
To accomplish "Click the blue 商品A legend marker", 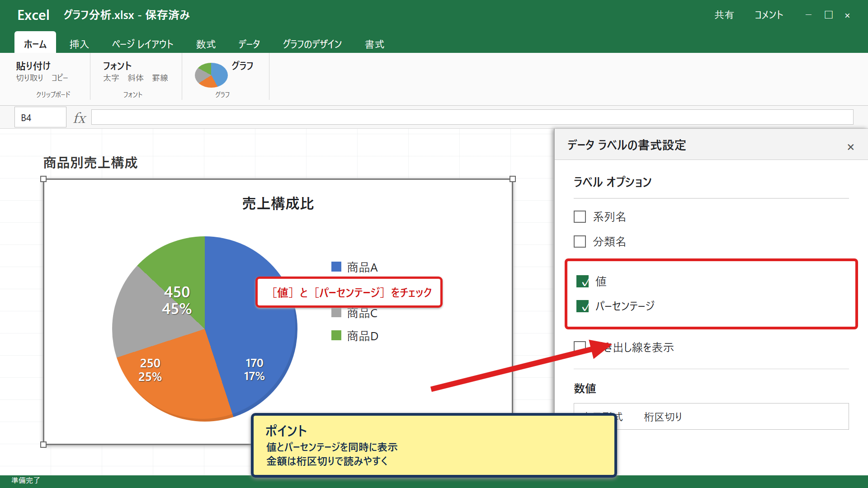I will [x=336, y=267].
